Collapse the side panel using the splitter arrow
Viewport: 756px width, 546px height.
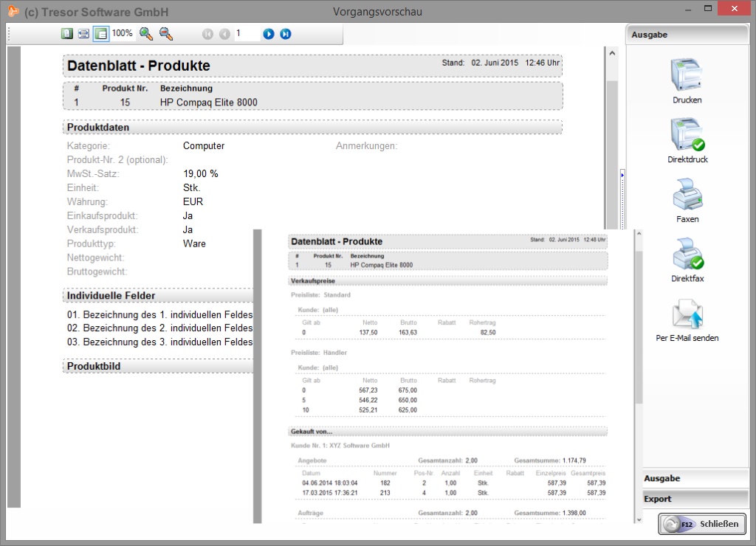pyautogui.click(x=622, y=175)
